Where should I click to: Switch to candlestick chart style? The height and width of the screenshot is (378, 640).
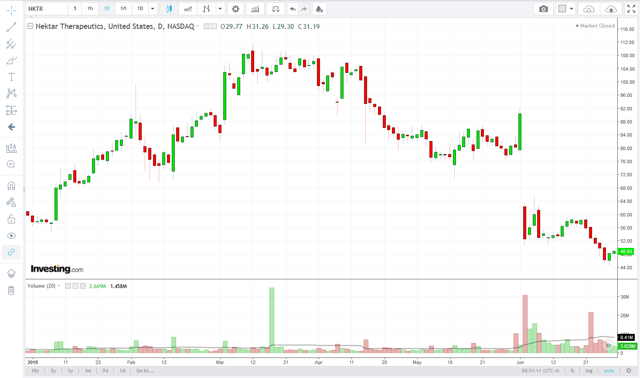tap(169, 9)
